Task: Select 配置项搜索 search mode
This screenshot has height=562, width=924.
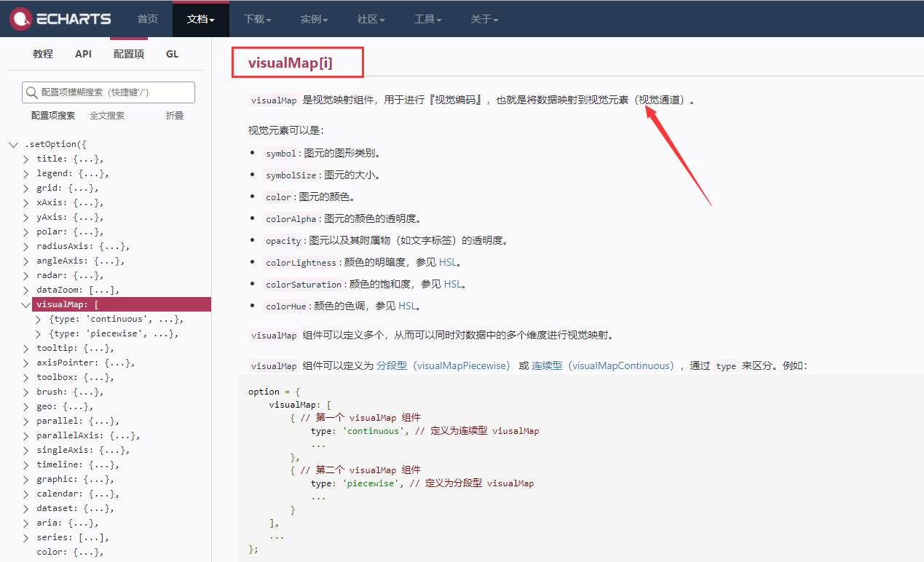Action: [53, 115]
